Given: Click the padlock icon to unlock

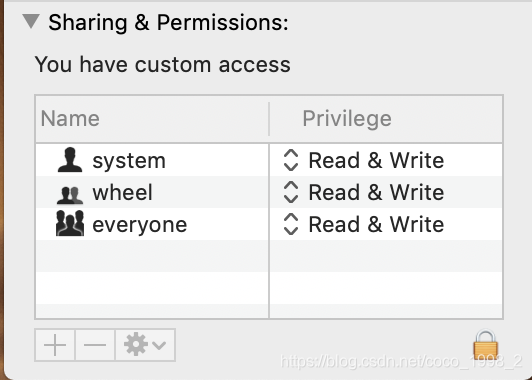Looking at the screenshot, I should pyautogui.click(x=486, y=345).
